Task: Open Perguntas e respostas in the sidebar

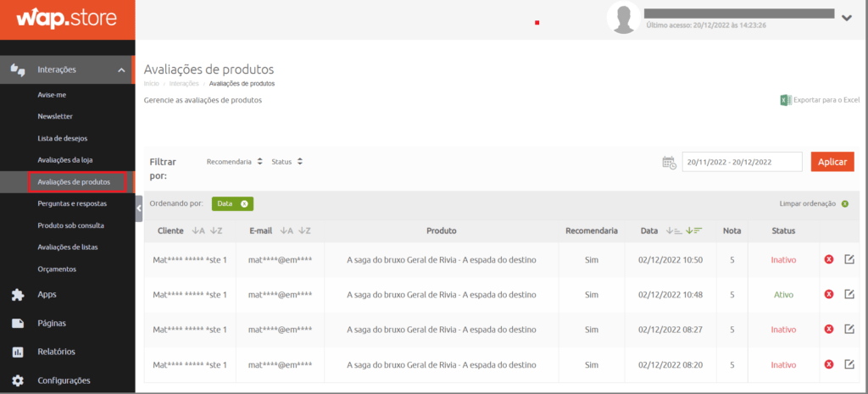Action: click(x=73, y=203)
